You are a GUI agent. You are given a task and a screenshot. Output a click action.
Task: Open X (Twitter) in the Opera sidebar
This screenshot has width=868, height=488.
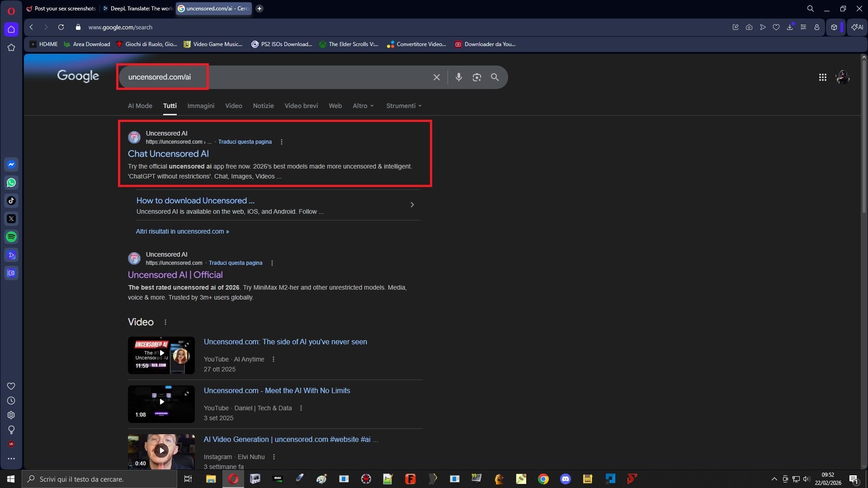coord(11,219)
